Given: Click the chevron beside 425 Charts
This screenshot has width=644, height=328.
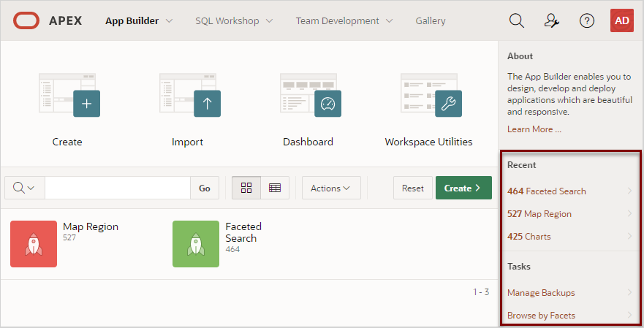Looking at the screenshot, I should tap(629, 236).
